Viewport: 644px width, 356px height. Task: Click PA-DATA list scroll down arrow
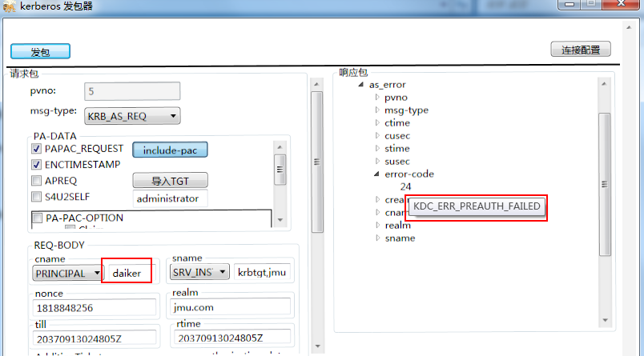(x=280, y=220)
